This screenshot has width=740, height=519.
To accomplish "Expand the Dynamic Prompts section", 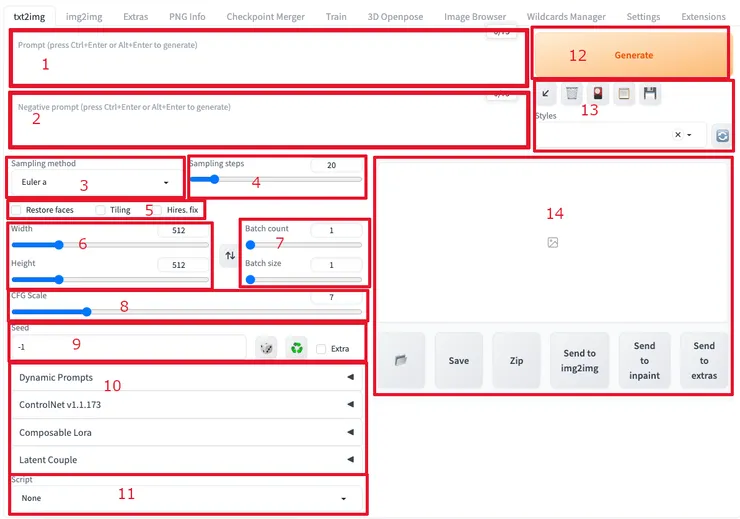I will [x=186, y=377].
